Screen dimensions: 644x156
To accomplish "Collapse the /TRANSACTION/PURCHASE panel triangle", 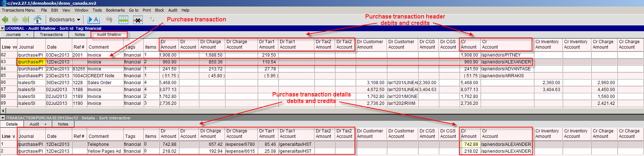I will [x=3, y=118].
